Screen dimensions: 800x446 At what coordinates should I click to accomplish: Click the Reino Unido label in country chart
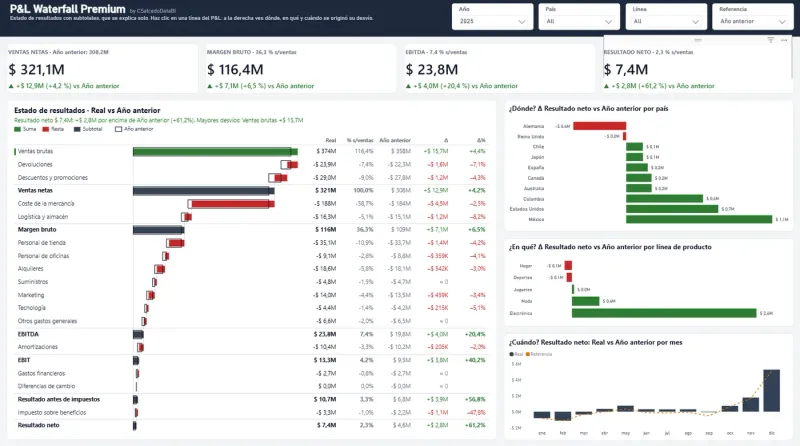coord(531,137)
